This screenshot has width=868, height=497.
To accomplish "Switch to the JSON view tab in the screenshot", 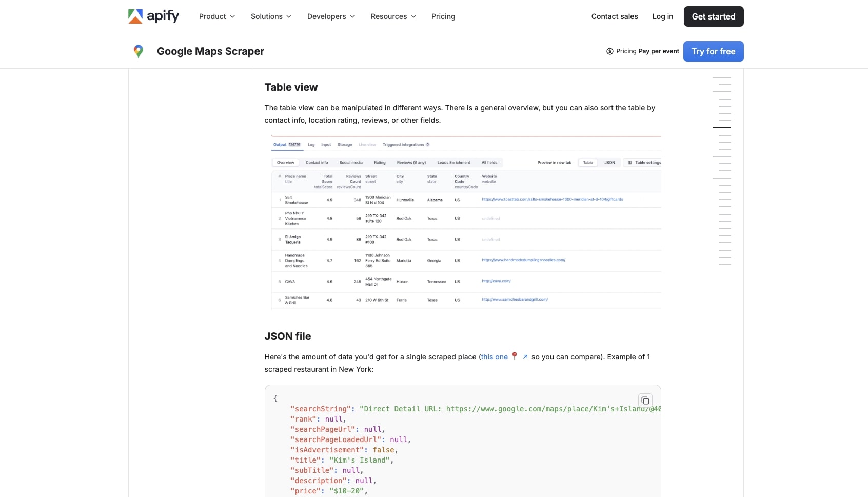I will click(x=610, y=162).
